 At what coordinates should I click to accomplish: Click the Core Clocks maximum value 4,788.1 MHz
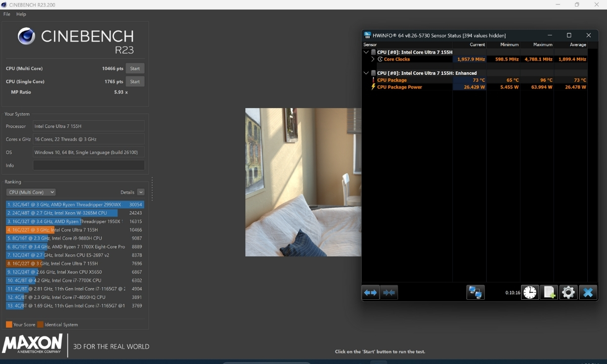point(538,59)
